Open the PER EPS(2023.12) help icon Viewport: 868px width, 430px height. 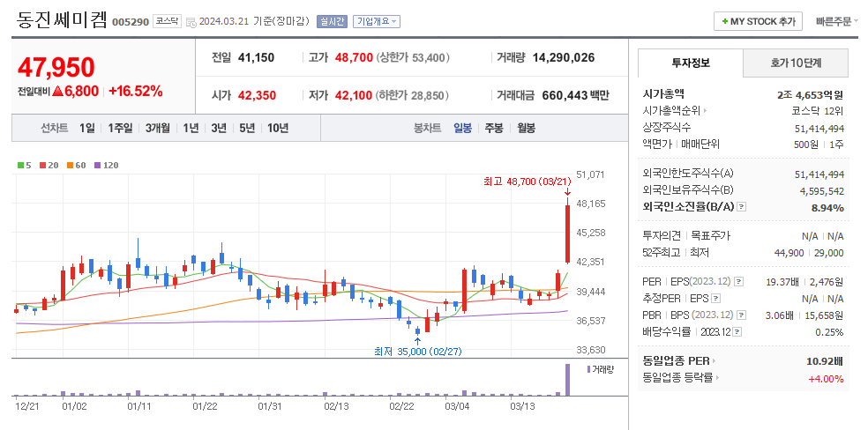click(x=739, y=282)
